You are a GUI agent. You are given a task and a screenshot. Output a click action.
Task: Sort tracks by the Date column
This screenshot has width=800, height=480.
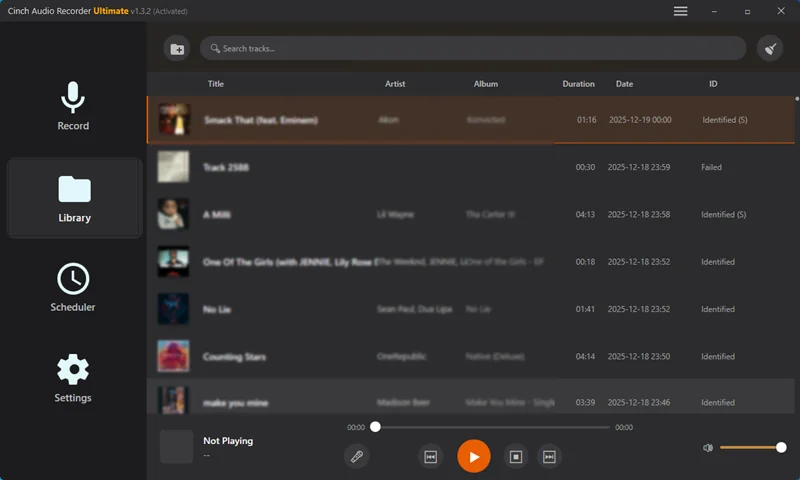pyautogui.click(x=624, y=84)
